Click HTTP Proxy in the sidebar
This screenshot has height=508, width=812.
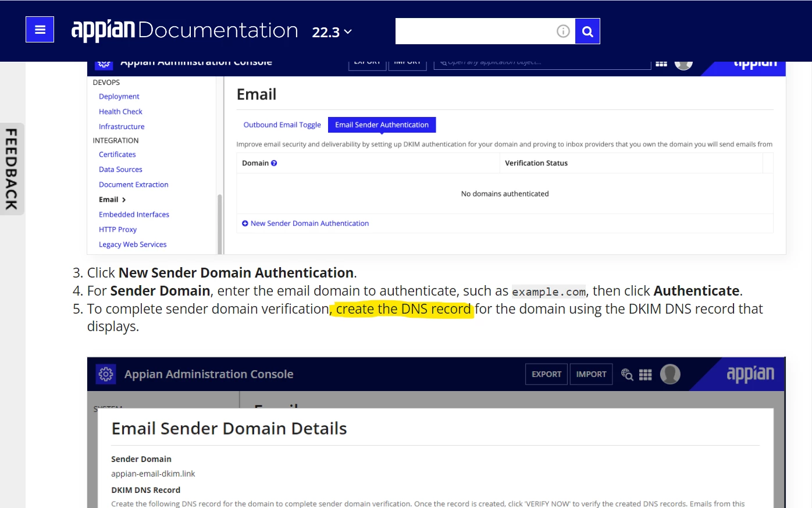(x=117, y=230)
